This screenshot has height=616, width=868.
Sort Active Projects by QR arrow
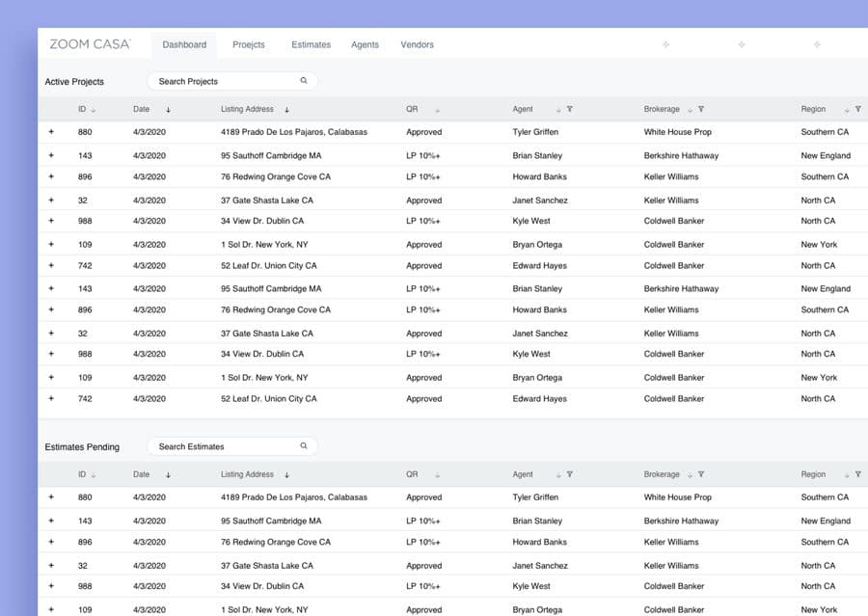[x=437, y=111]
